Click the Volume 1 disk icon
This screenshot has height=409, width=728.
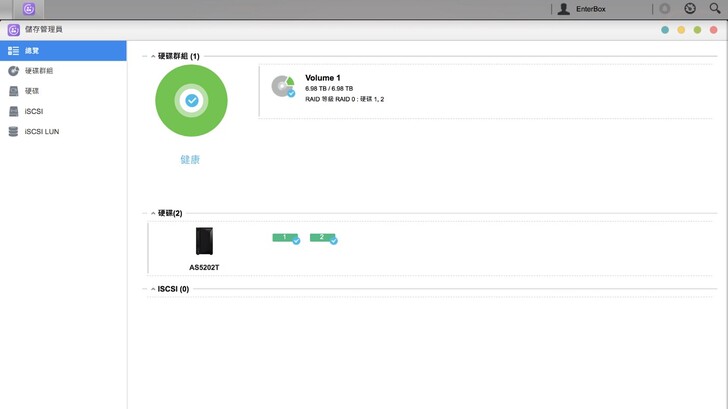click(x=283, y=86)
